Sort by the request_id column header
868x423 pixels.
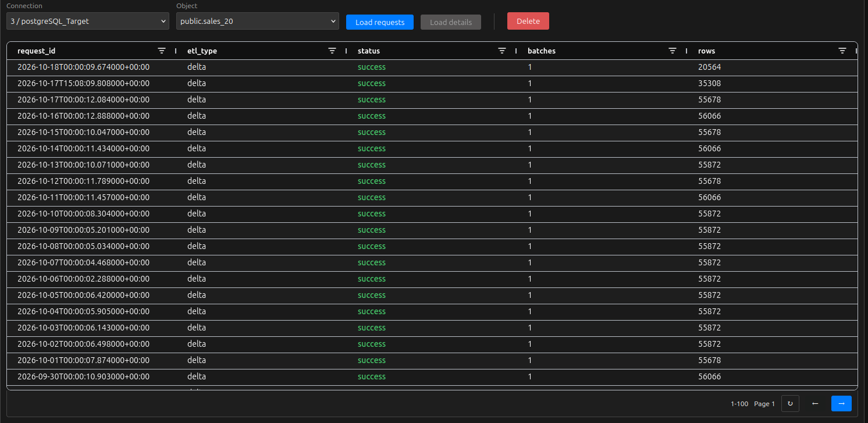click(x=37, y=51)
